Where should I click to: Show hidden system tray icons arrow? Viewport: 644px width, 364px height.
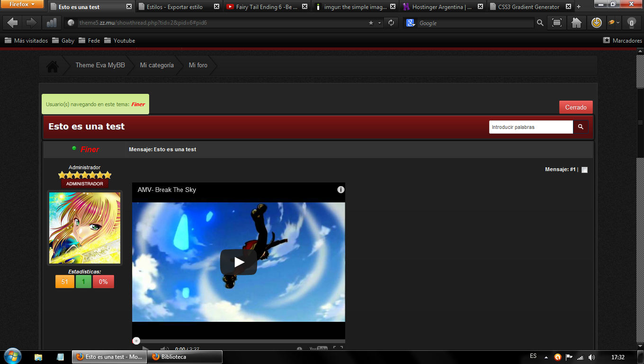tap(546, 357)
